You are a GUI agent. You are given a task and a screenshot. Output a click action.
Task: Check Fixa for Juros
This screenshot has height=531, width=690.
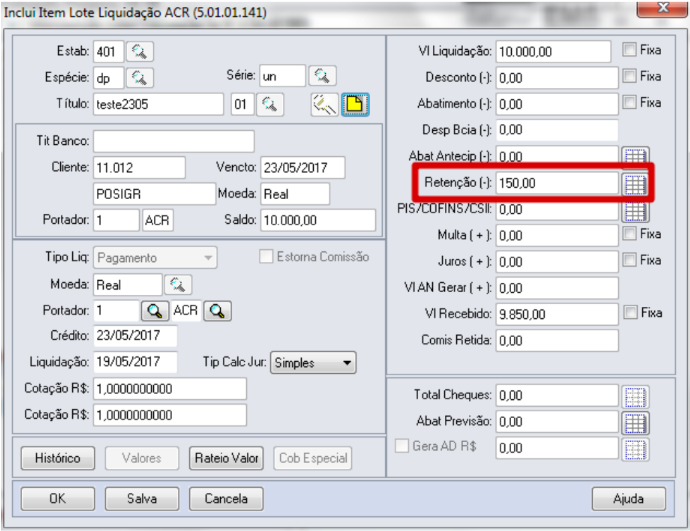coord(629,260)
